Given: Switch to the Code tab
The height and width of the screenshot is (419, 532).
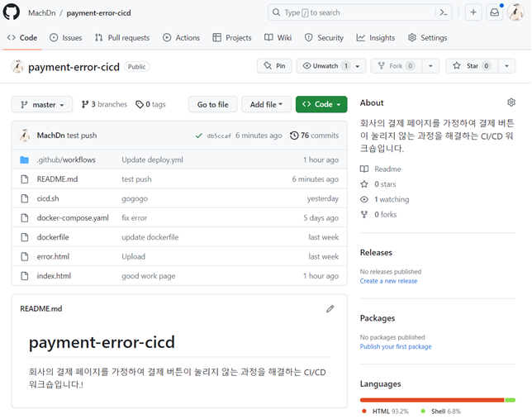Looking at the screenshot, I should point(22,38).
